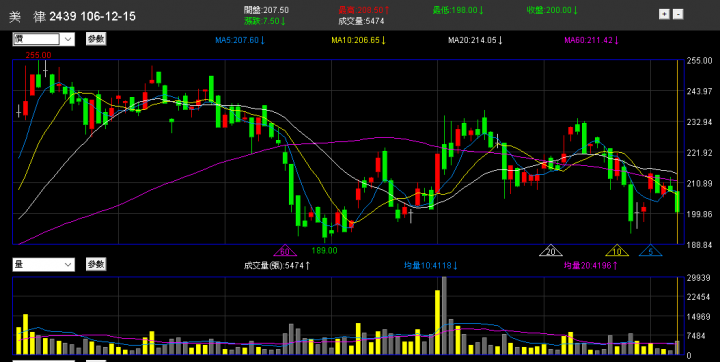Click the blue 5-day marker triangle
This screenshot has width=720, height=362.
coord(651,250)
